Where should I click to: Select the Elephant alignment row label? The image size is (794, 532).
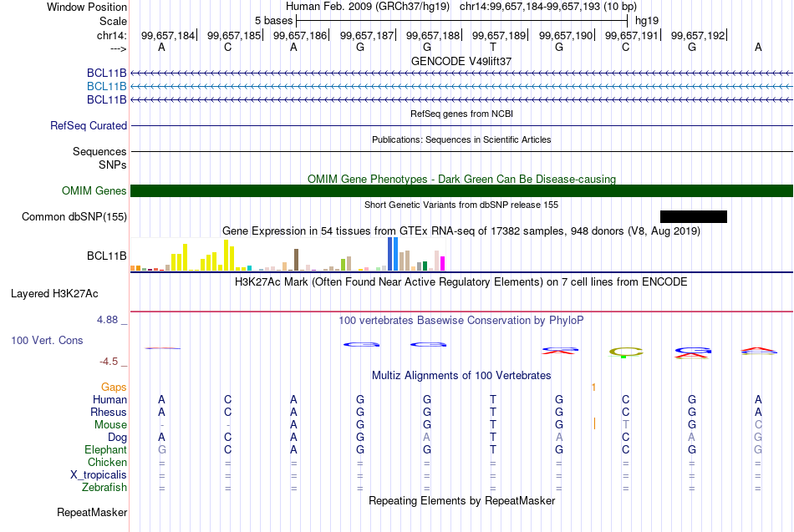point(105,449)
